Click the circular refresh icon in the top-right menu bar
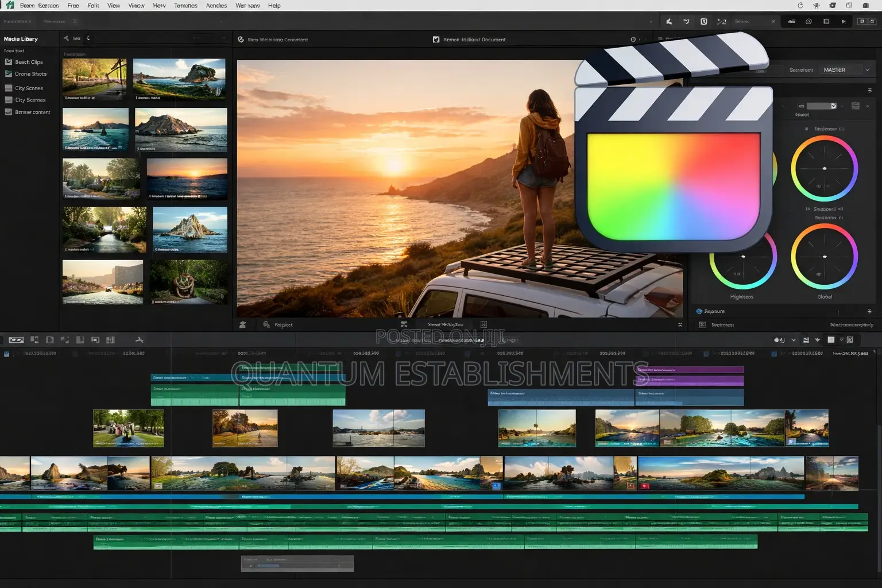The image size is (882, 588). 800,6
